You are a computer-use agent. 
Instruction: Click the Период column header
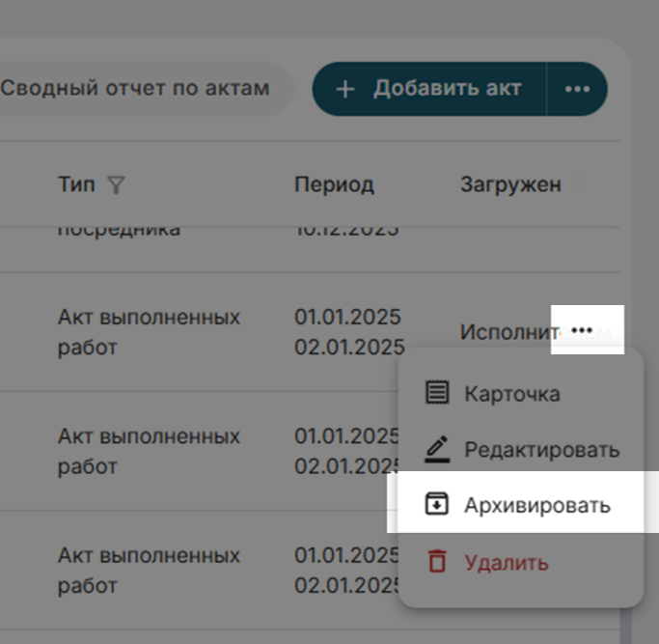click(334, 184)
